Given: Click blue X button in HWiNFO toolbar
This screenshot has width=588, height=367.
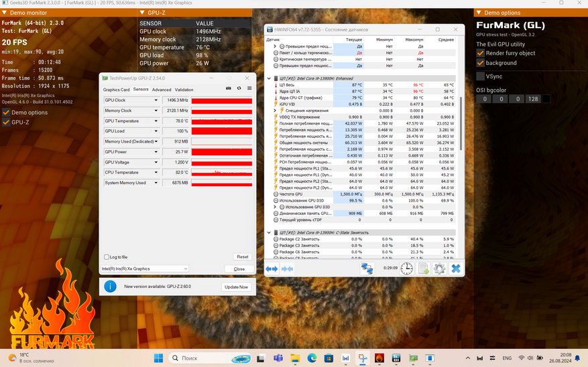Looking at the screenshot, I should 456,269.
